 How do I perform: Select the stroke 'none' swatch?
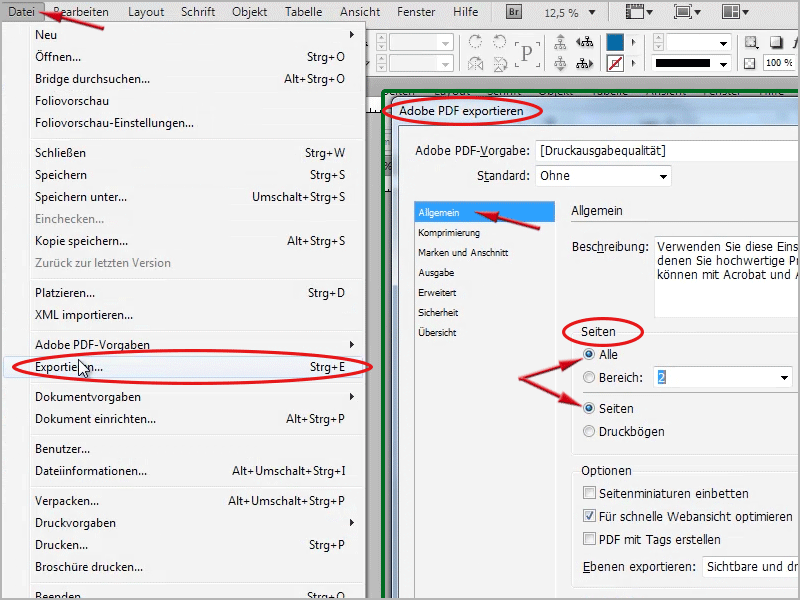[615, 64]
